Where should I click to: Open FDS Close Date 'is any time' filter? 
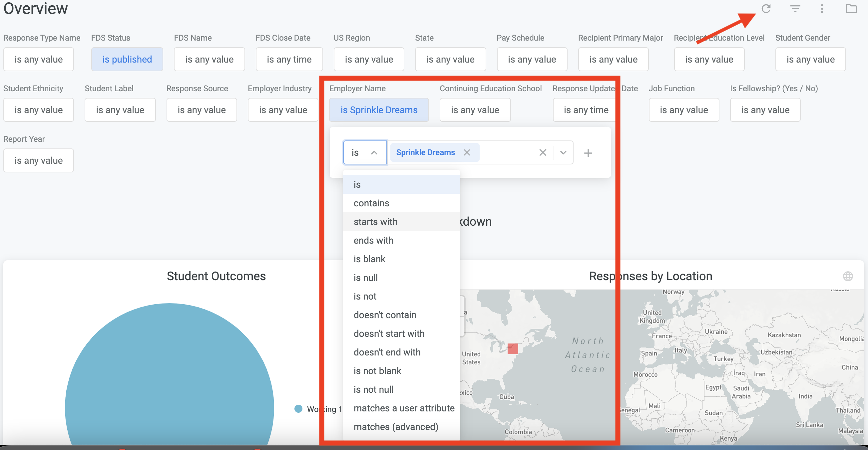[289, 59]
